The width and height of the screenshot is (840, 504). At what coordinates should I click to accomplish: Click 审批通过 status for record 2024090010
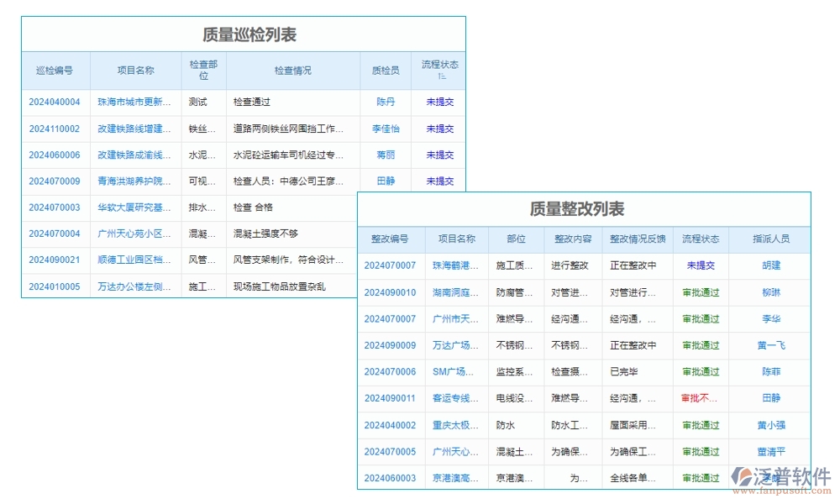702,292
